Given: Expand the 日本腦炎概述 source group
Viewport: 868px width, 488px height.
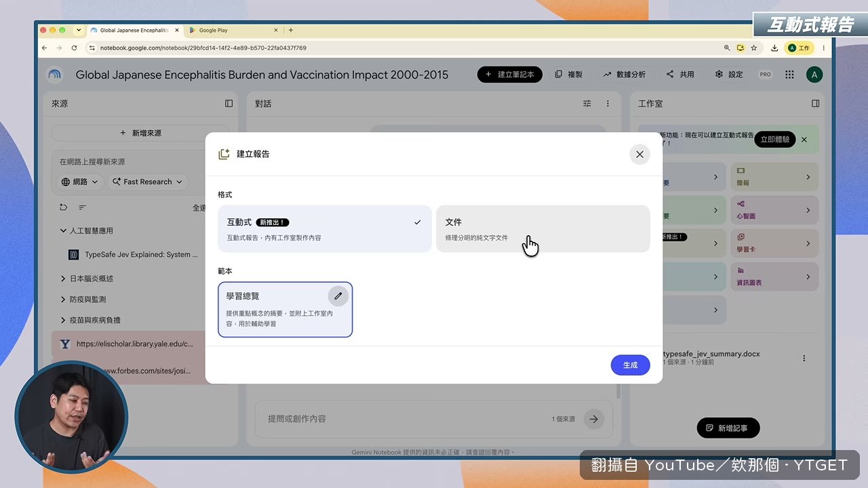Looking at the screenshot, I should tap(63, 279).
